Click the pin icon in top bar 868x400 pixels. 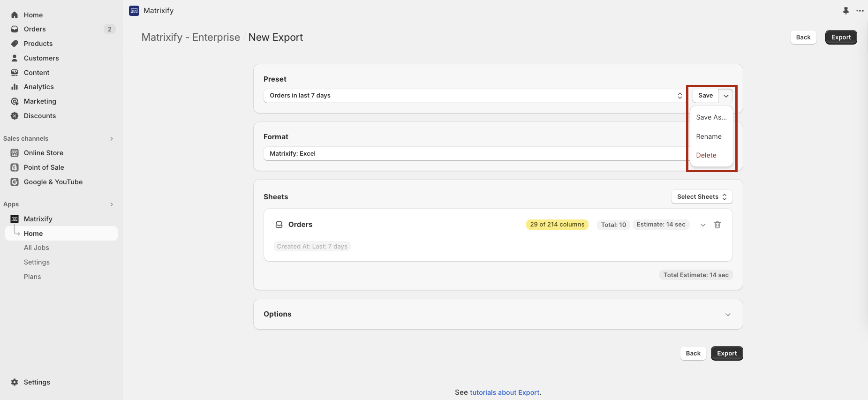click(x=845, y=11)
